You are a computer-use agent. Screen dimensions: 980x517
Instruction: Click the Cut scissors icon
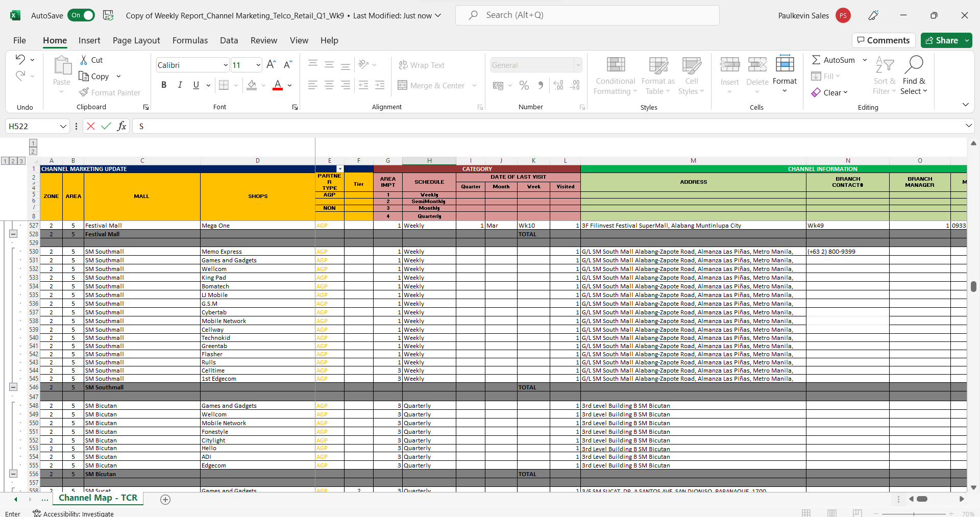[84, 60]
